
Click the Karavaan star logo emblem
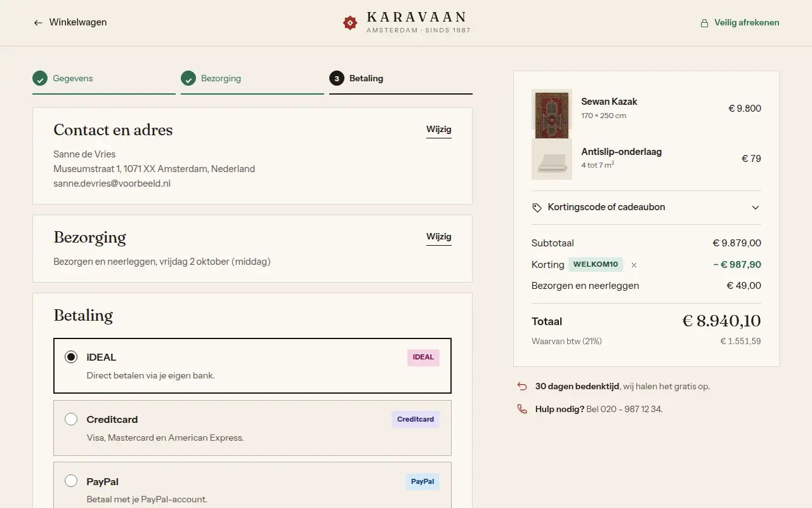(350, 23)
